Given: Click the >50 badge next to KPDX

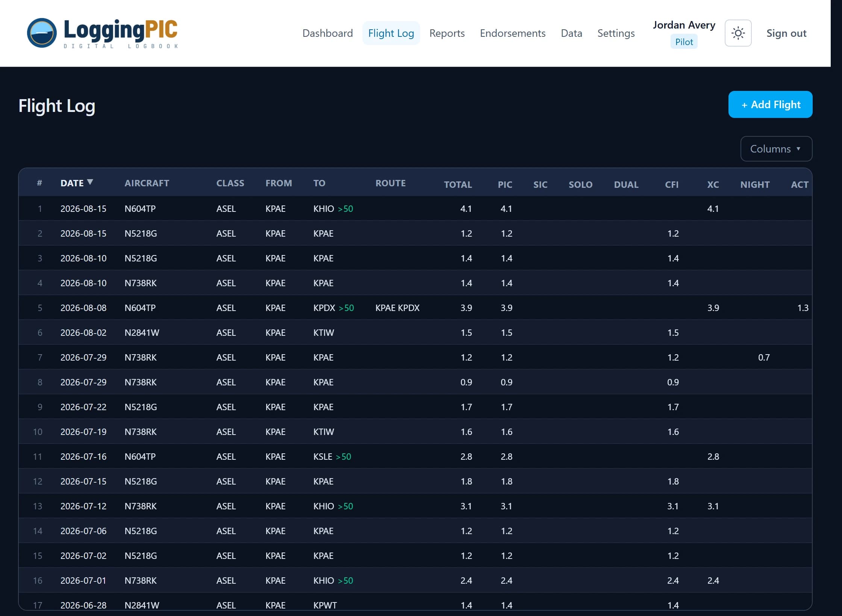Looking at the screenshot, I should coord(346,308).
